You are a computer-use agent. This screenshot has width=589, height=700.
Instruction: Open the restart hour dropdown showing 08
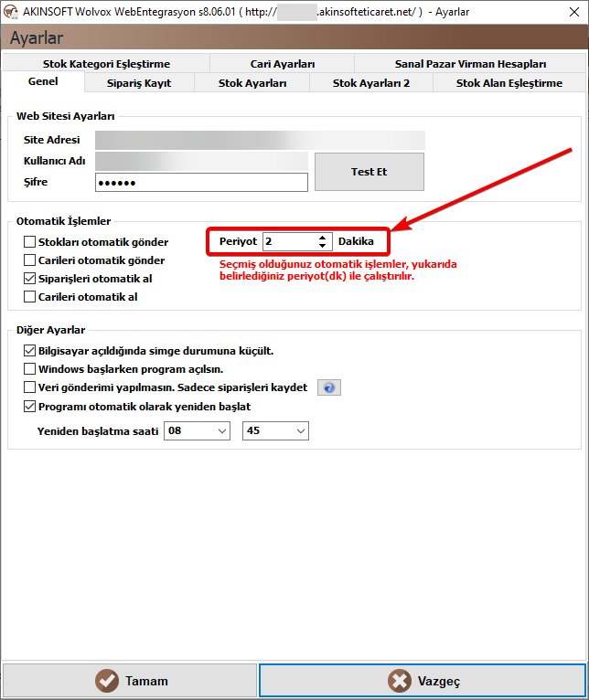197,430
